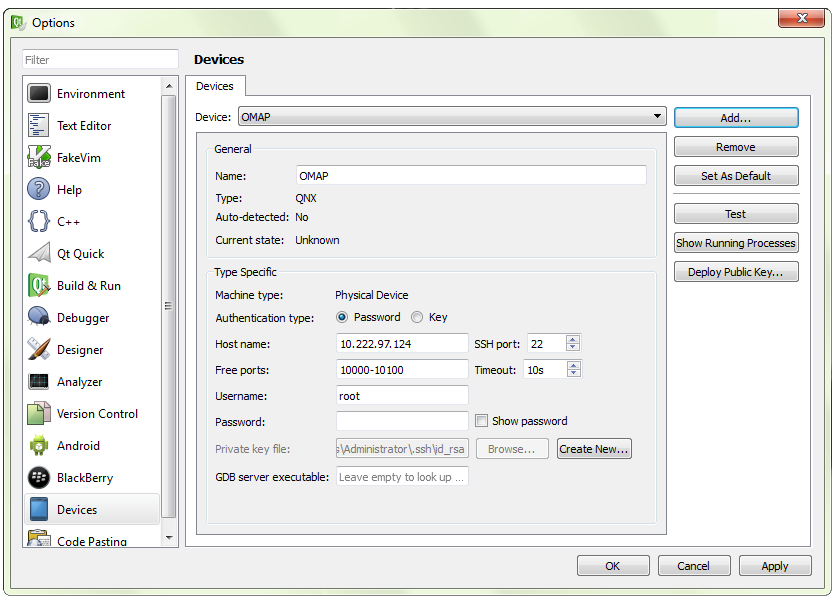This screenshot has width=836, height=604.
Task: Select the Environment category icon
Action: 39,94
